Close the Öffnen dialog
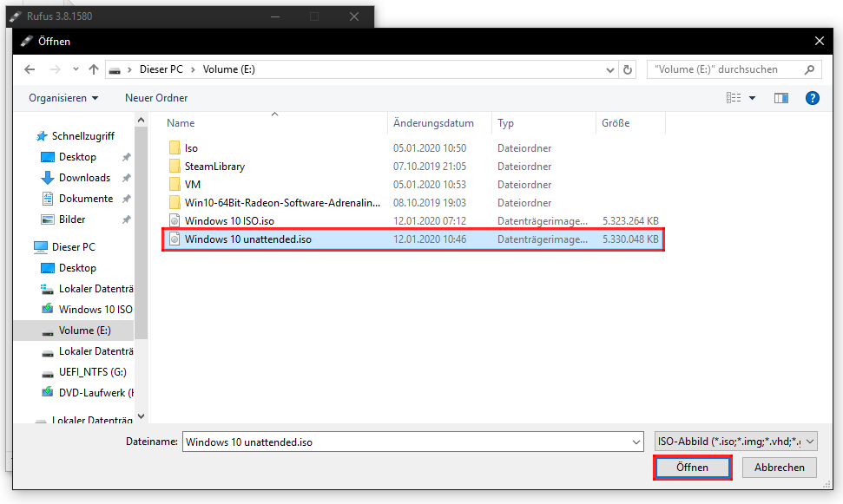Screen dimensions: 843x504 point(820,42)
